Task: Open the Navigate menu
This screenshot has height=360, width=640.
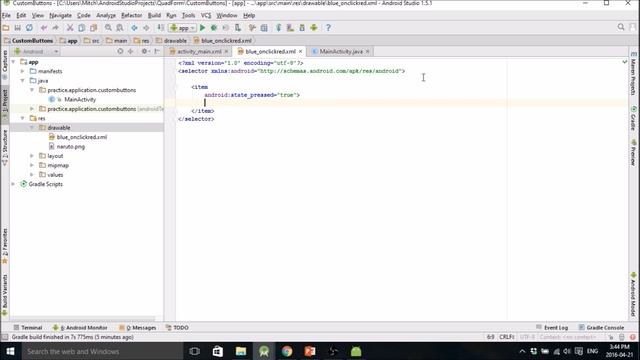Action: (x=60, y=16)
